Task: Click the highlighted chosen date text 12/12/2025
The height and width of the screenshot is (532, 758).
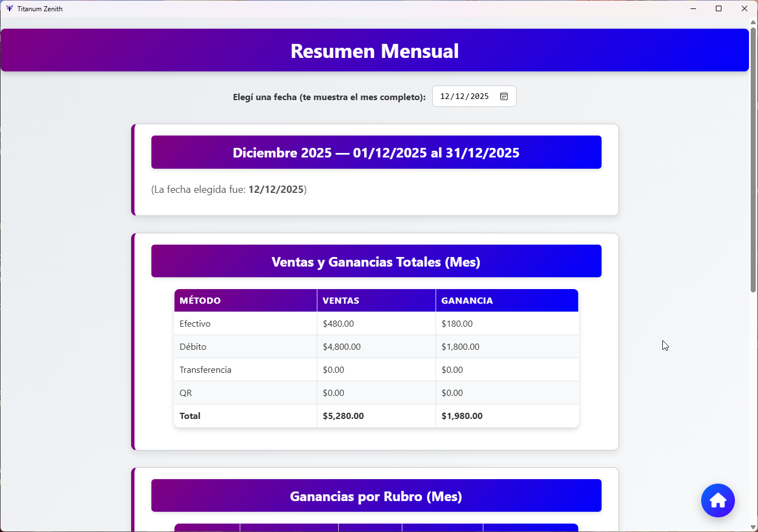Action: tap(276, 189)
